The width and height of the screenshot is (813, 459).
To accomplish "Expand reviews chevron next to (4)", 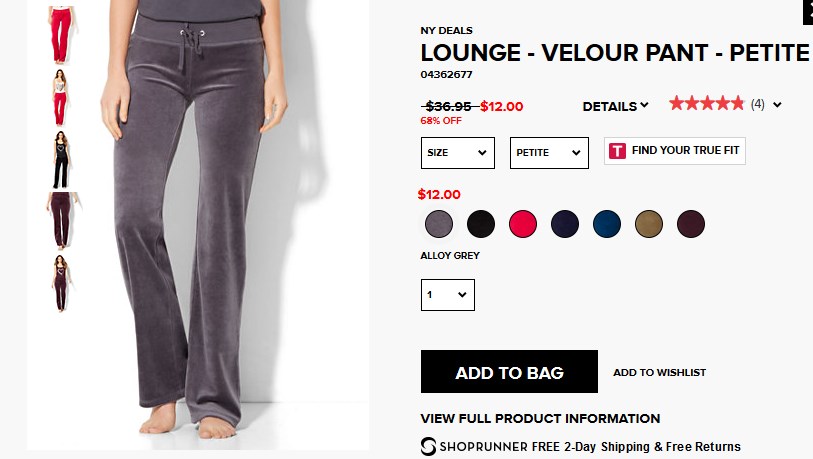I will pos(777,105).
